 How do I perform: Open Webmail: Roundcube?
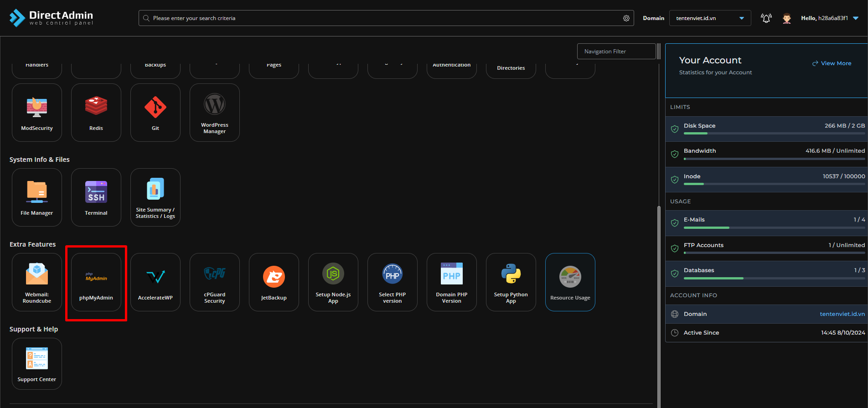coord(37,282)
